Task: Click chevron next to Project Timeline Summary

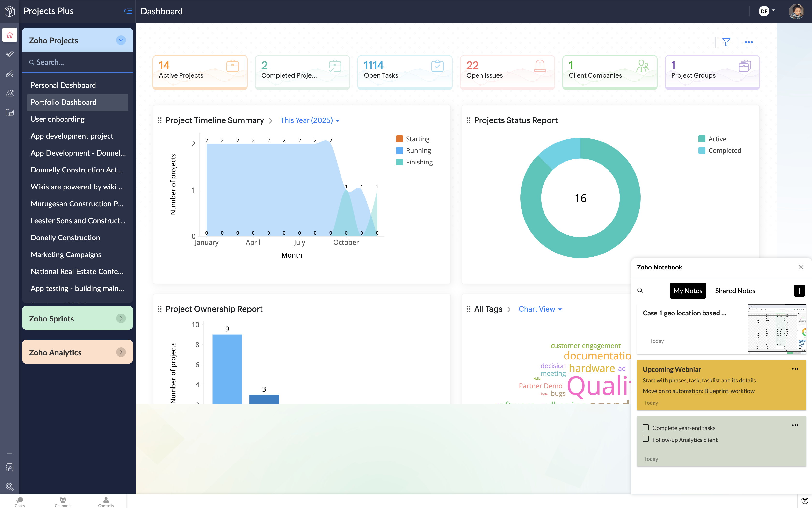Action: (270, 121)
